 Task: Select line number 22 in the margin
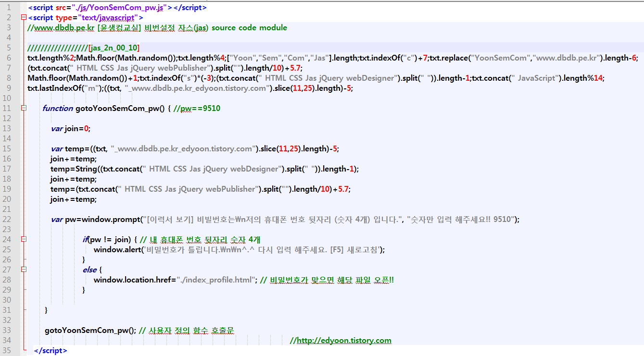[7, 220]
